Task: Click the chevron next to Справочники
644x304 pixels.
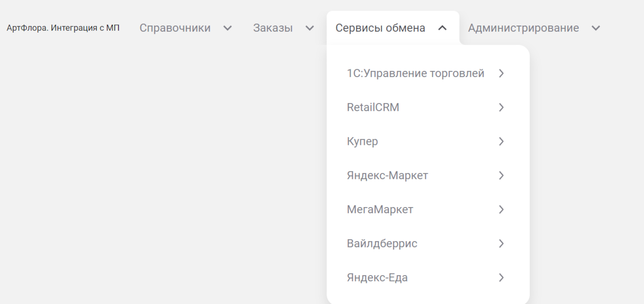Action: tap(228, 28)
